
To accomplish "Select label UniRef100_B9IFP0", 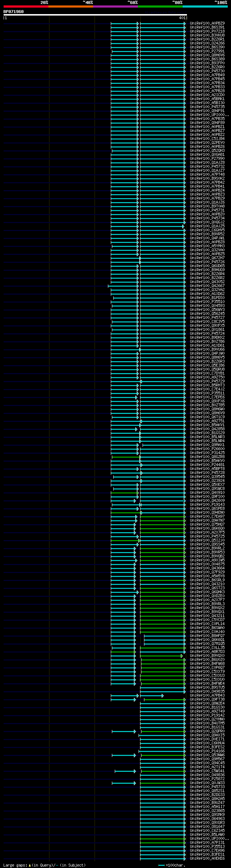I will pos(207,63).
